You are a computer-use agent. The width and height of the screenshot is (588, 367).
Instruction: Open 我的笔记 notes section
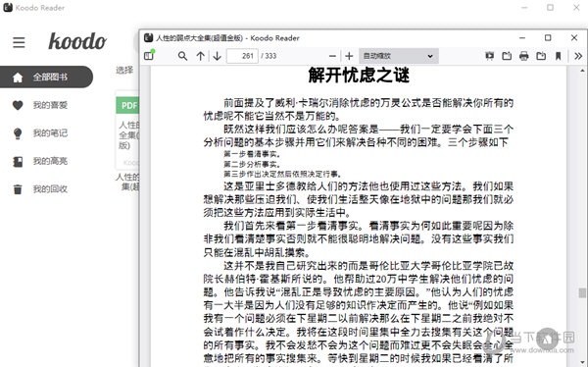pyautogui.click(x=50, y=133)
